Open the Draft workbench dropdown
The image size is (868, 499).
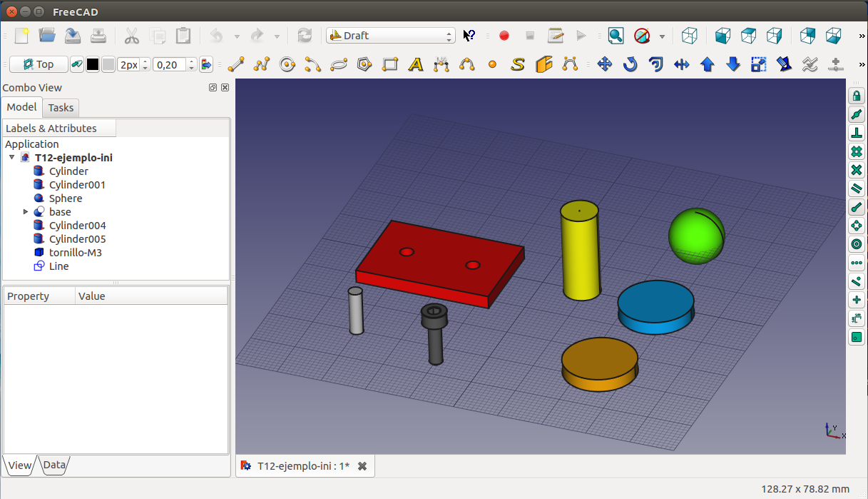point(390,36)
